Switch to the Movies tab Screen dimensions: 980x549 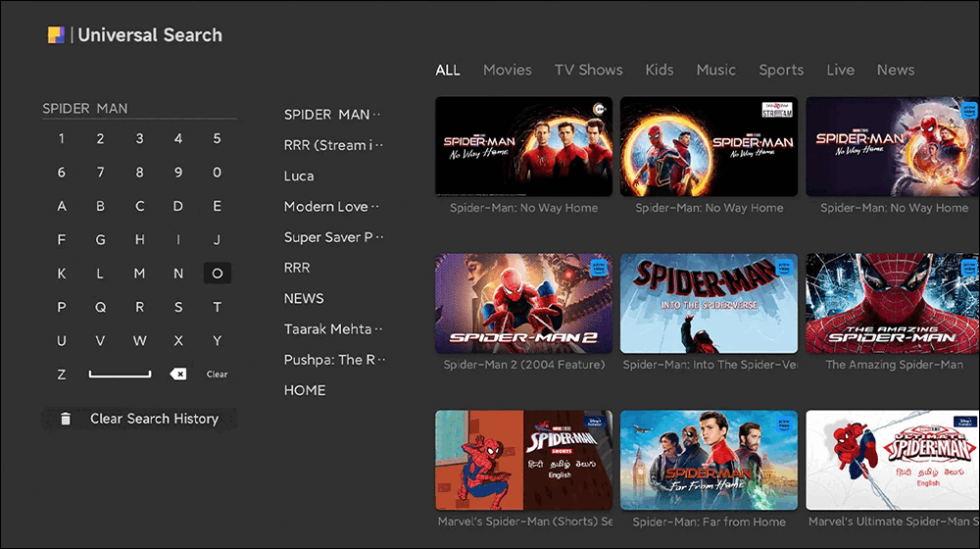[x=507, y=70]
